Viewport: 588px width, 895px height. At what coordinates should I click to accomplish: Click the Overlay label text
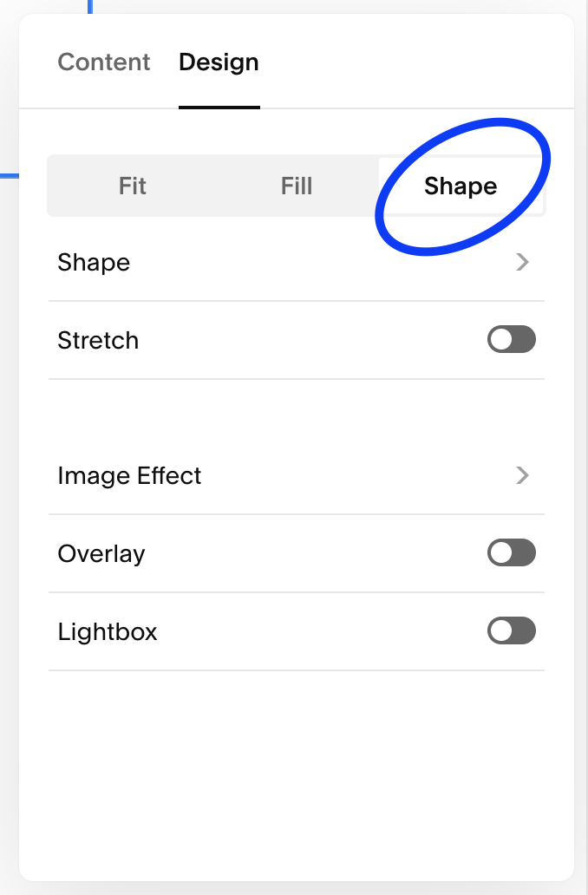(x=101, y=553)
